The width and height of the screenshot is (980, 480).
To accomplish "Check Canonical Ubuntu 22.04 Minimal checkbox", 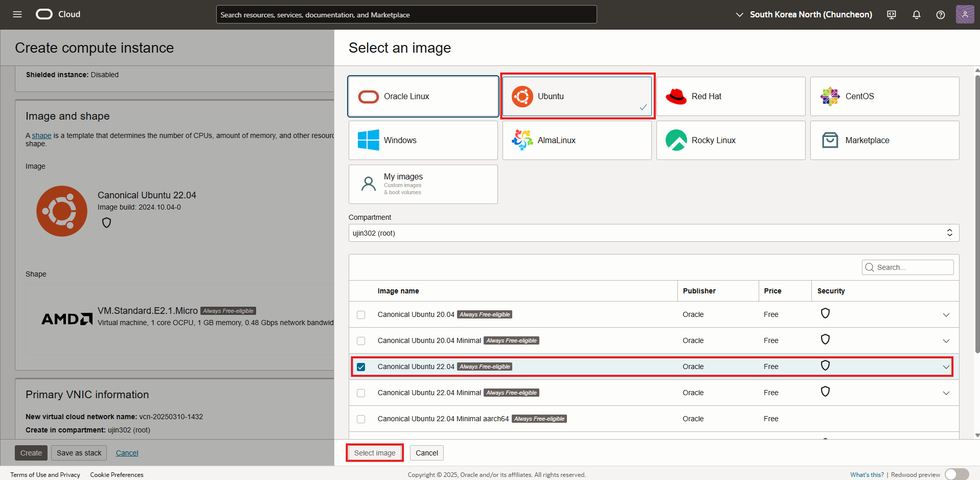I will [x=361, y=393].
